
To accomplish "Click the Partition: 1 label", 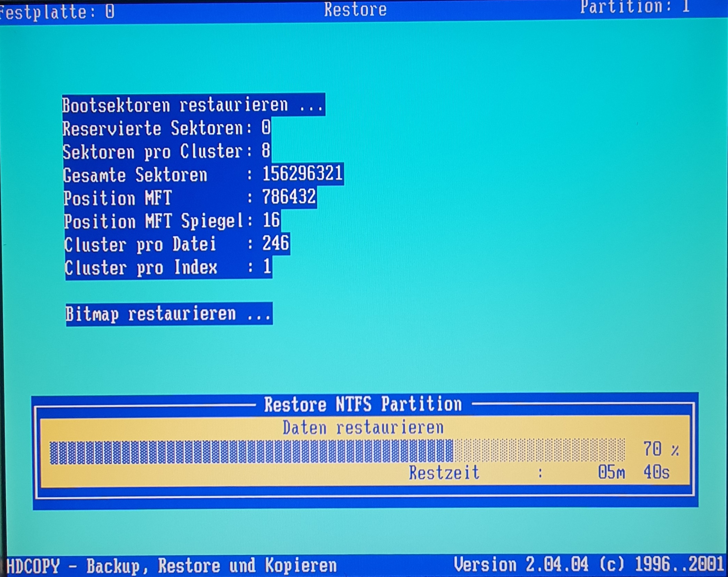I will click(x=634, y=7).
